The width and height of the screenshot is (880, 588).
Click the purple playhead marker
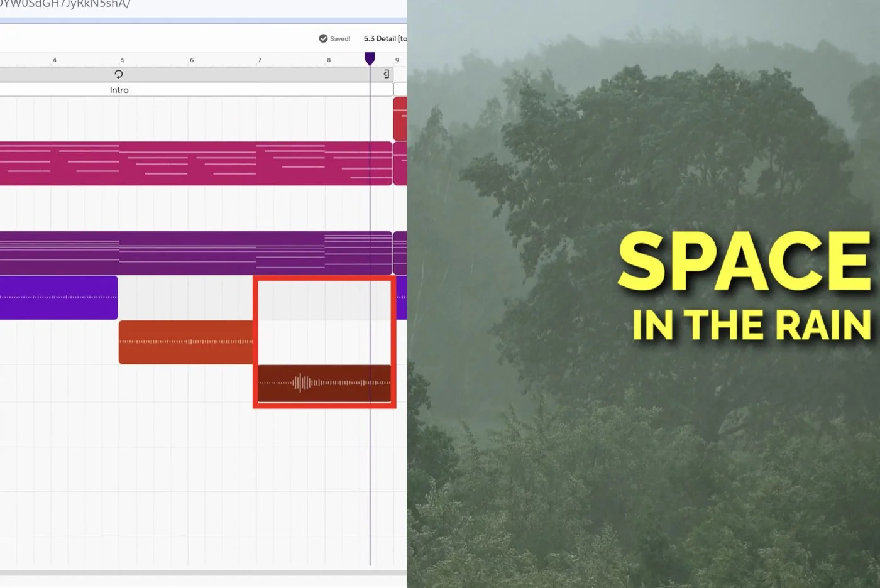tap(370, 58)
